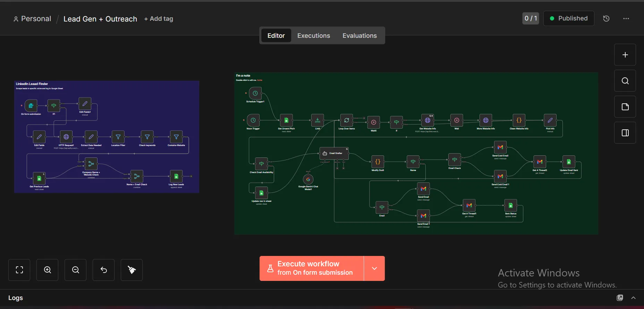The height and width of the screenshot is (309, 644).
Task: Select the Wait5 node
Action: pos(374,122)
